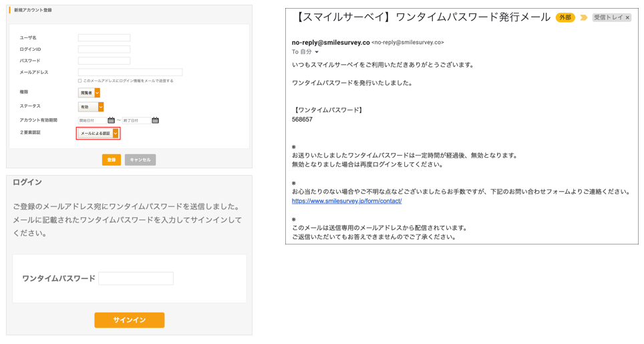Open calendar icon for end date
The width and height of the screenshot is (644, 344).
point(155,120)
